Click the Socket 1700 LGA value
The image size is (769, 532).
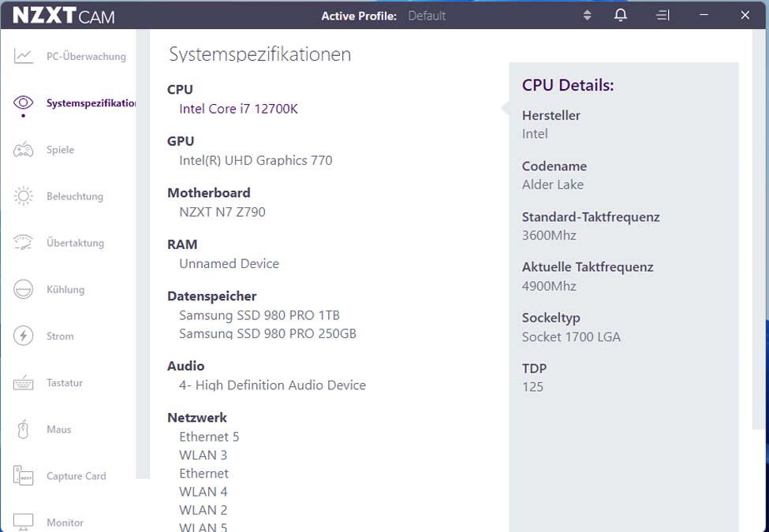click(571, 337)
